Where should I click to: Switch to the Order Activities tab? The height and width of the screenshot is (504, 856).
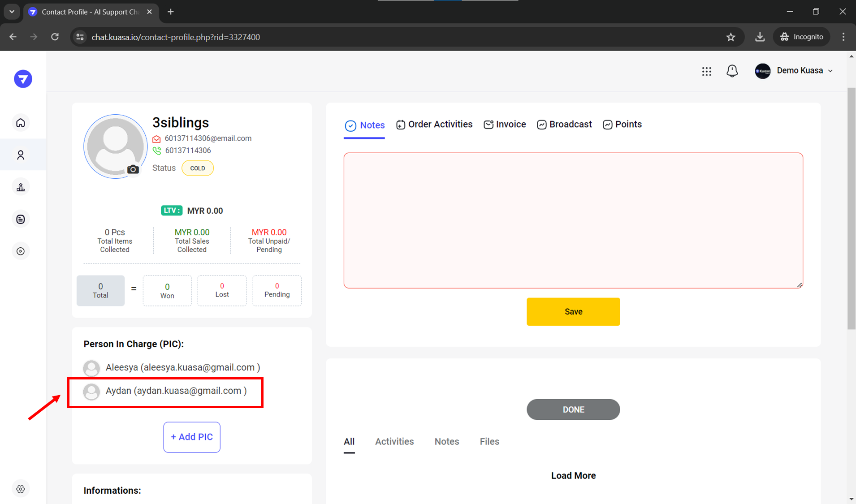pos(434,125)
